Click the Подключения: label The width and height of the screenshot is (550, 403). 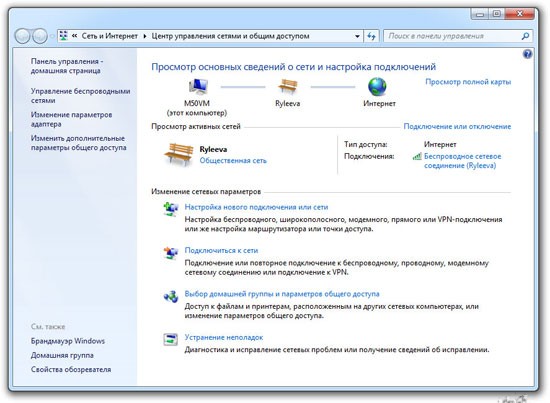pyautogui.click(x=369, y=156)
